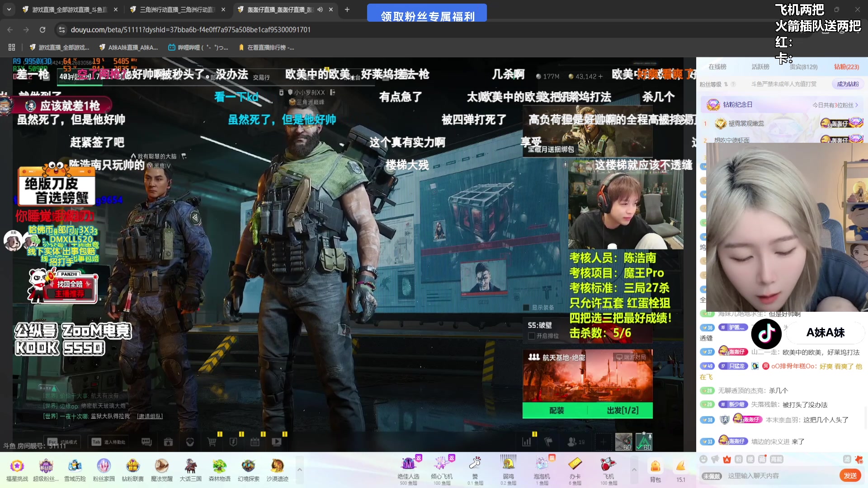View site information icon in address bar
The image size is (868, 488).
tap(62, 30)
